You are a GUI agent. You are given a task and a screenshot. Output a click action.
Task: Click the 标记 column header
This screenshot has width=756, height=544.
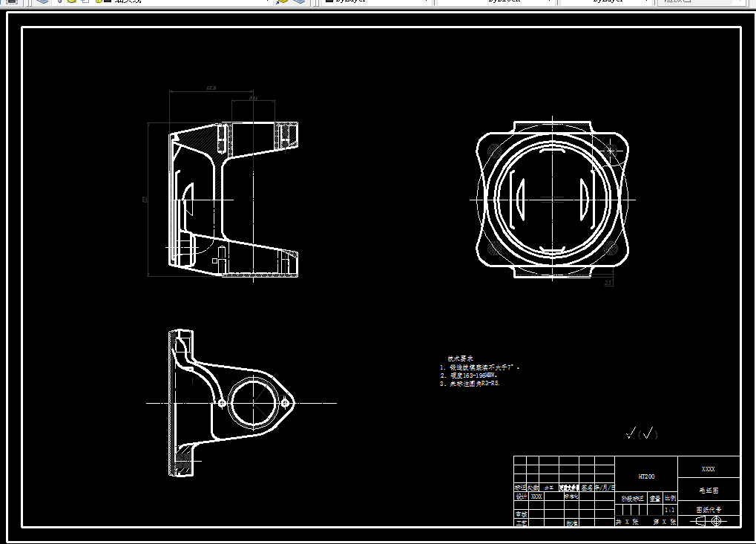click(x=520, y=488)
